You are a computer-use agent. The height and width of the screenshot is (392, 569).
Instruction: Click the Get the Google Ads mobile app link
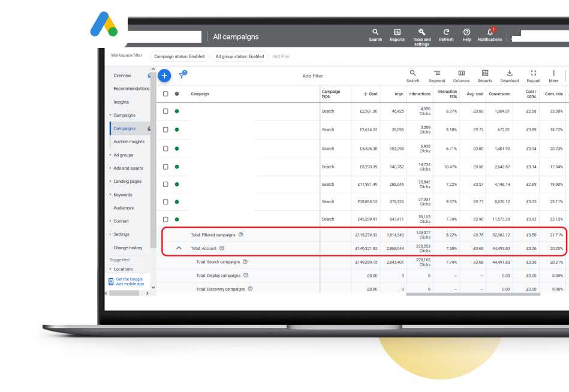pyautogui.click(x=130, y=281)
